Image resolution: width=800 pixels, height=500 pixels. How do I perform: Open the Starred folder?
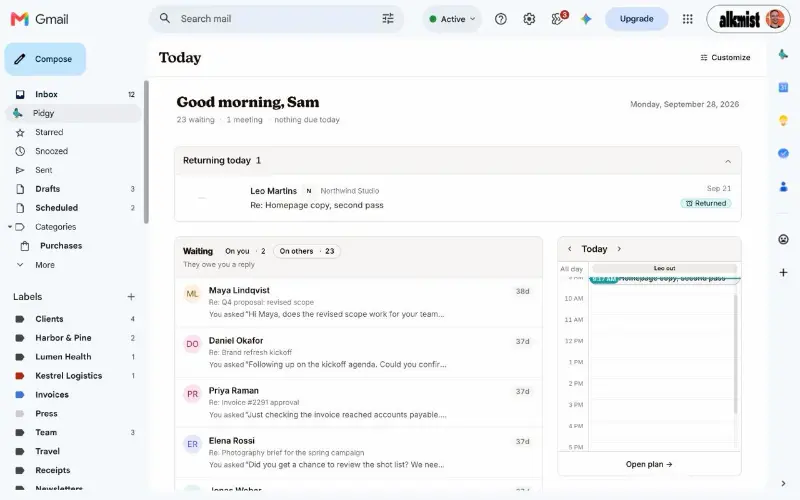click(74, 132)
